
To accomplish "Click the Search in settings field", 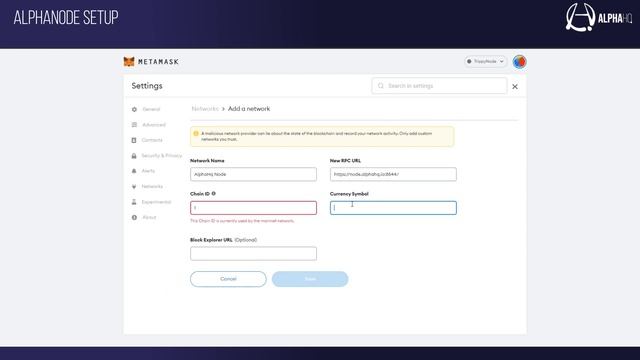I will point(439,86).
